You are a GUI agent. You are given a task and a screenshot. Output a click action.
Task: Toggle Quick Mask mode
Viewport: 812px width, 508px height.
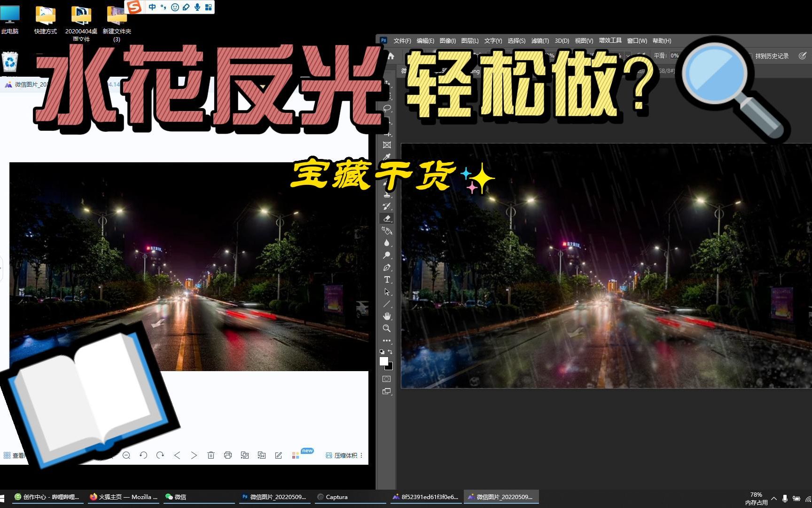pyautogui.click(x=387, y=379)
